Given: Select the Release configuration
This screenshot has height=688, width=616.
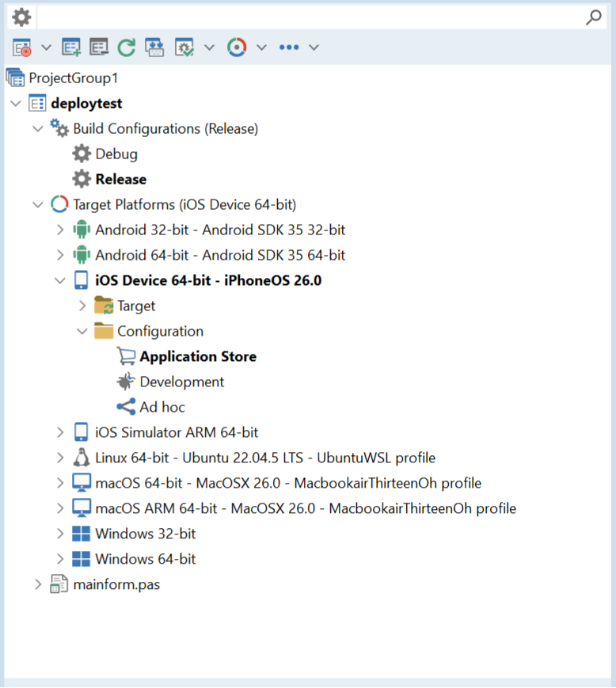Looking at the screenshot, I should click(x=121, y=180).
